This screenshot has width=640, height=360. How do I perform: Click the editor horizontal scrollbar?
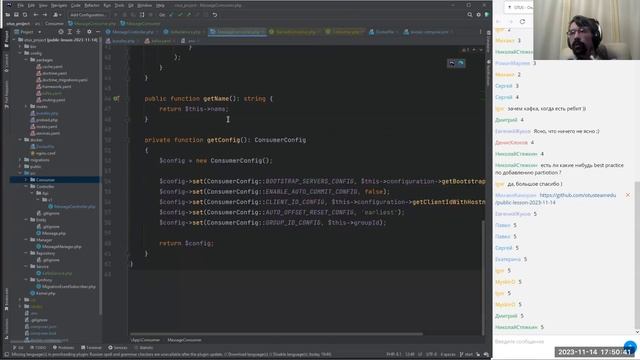(x=277, y=334)
